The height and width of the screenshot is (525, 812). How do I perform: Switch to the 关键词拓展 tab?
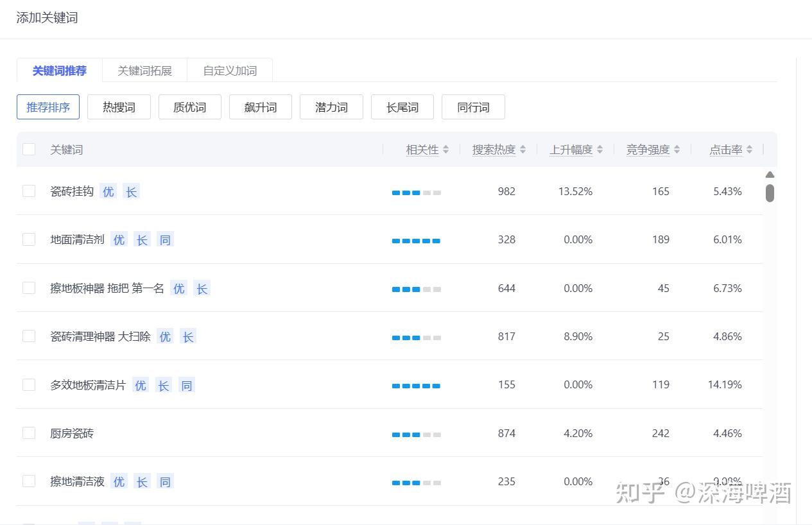(x=144, y=71)
